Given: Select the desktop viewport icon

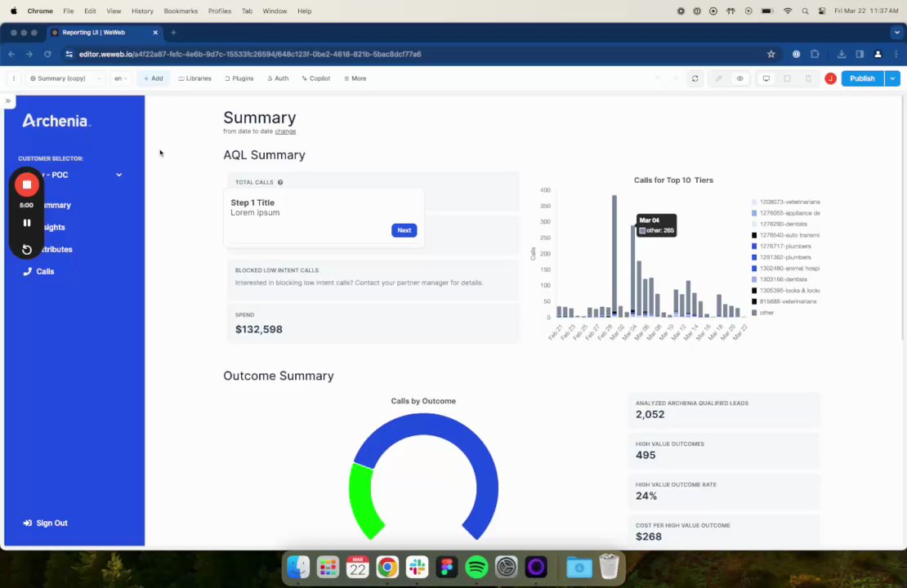Looking at the screenshot, I should click(x=766, y=78).
